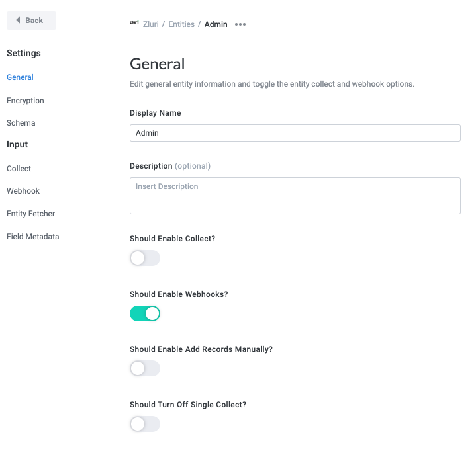This screenshot has height=455, width=476.
Task: Go to Encryption settings
Action: [25, 101]
